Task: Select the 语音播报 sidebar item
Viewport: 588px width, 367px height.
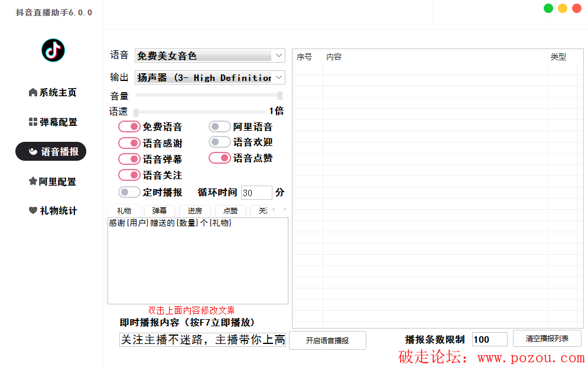Action: click(x=51, y=151)
